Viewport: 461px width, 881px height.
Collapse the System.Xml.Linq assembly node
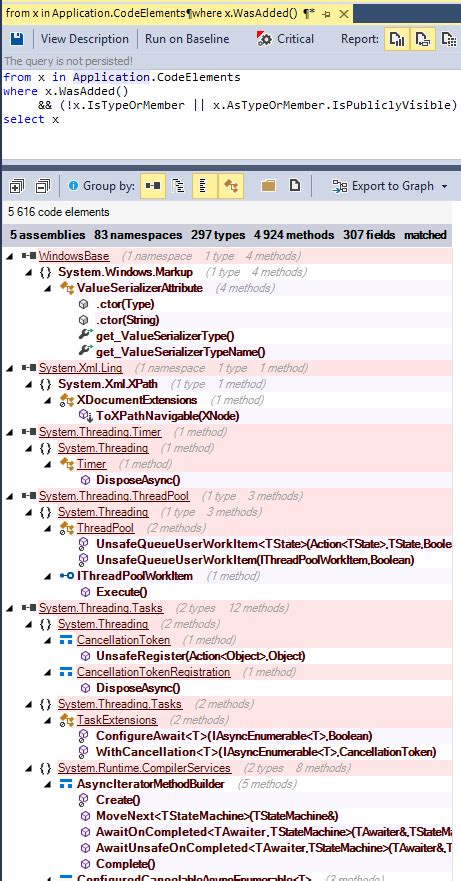tap(10, 369)
